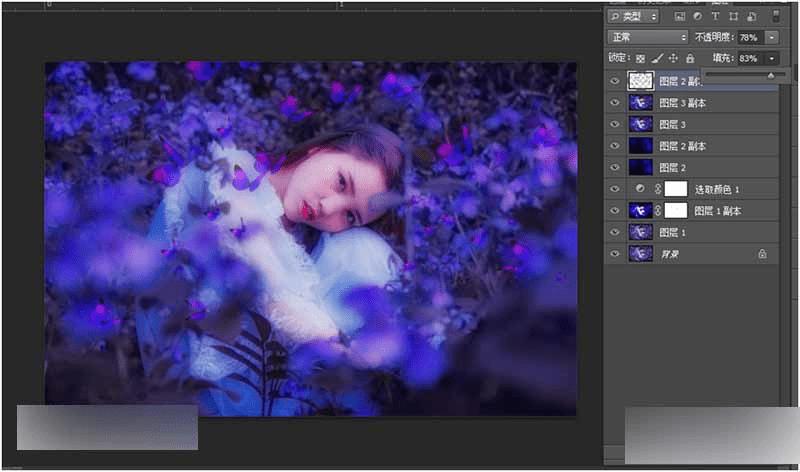Click the lock position move icon

coord(673,58)
